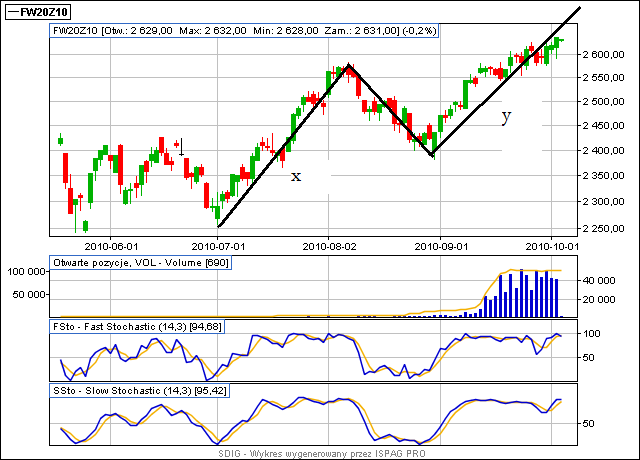640x460 pixels.
Task: Click the Volume panel title label
Action: pos(136,261)
